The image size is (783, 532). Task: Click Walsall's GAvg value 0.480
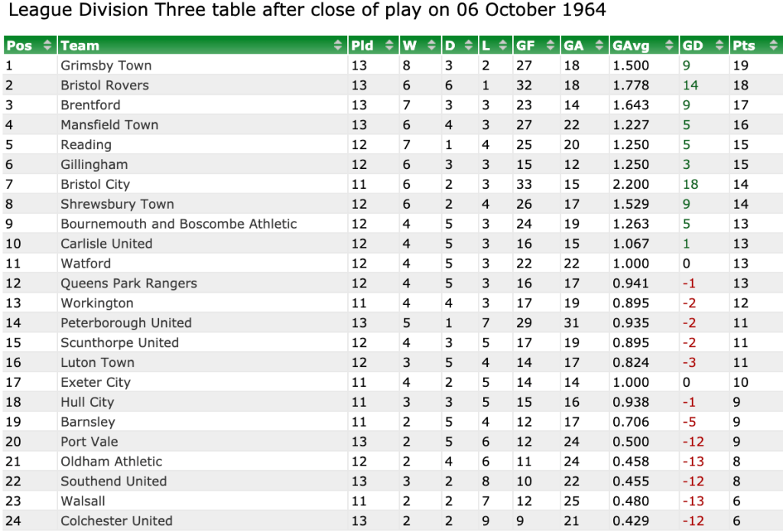tap(631, 501)
